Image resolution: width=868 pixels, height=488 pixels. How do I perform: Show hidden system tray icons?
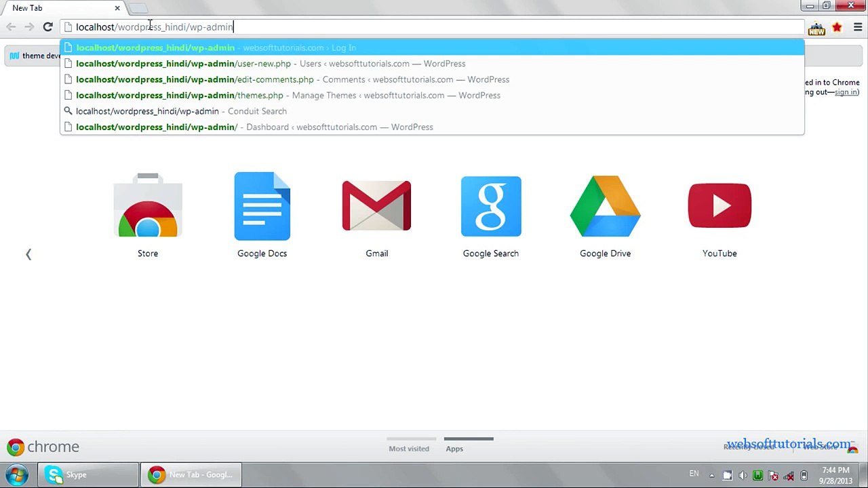click(x=711, y=475)
